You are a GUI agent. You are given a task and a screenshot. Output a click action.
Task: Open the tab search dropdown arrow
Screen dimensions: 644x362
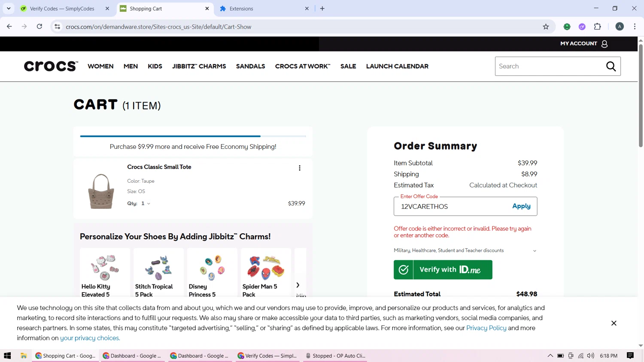tap(9, 9)
